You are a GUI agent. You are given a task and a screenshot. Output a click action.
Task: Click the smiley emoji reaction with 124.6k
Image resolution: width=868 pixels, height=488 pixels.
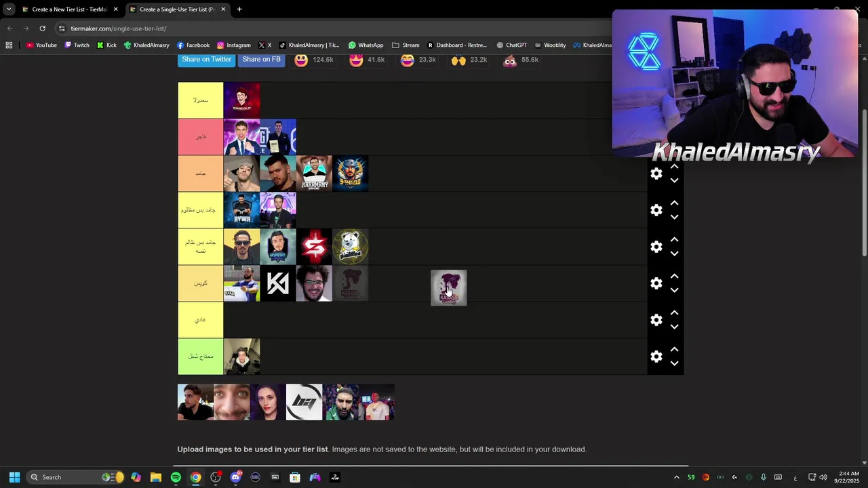pos(301,60)
